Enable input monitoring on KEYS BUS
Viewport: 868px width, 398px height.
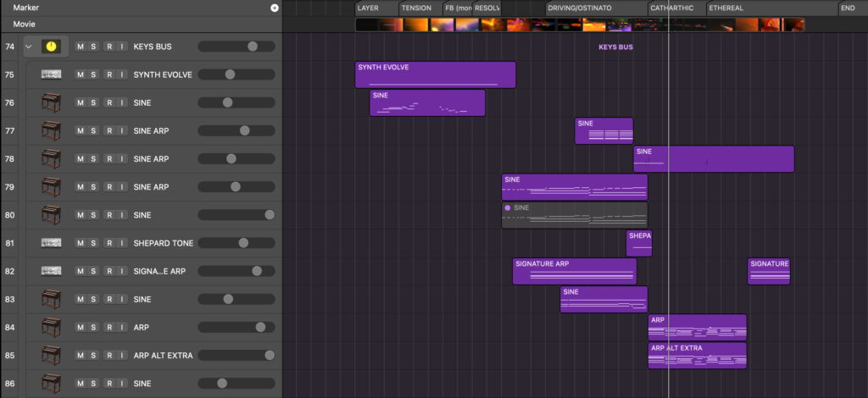click(121, 47)
